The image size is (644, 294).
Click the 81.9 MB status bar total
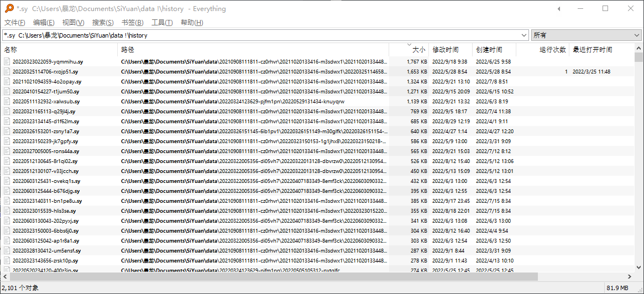619,288
